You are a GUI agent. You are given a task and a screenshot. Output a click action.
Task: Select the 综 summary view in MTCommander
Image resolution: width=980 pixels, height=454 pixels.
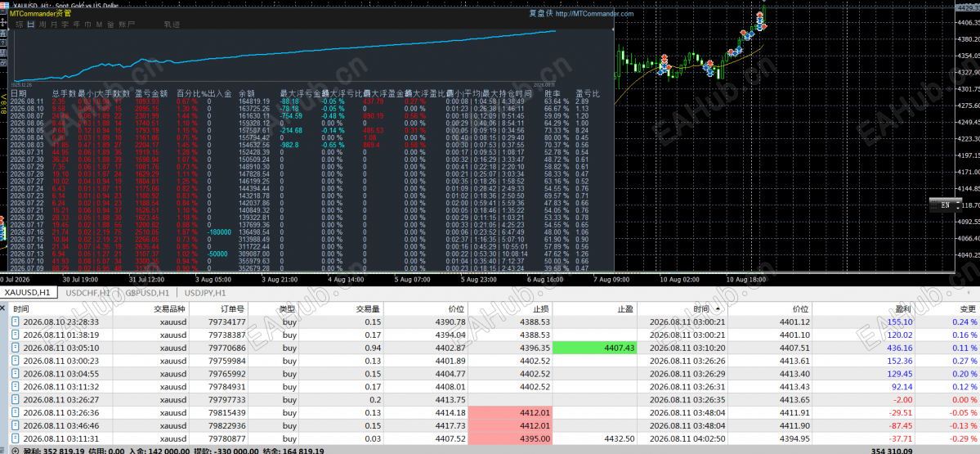point(20,25)
